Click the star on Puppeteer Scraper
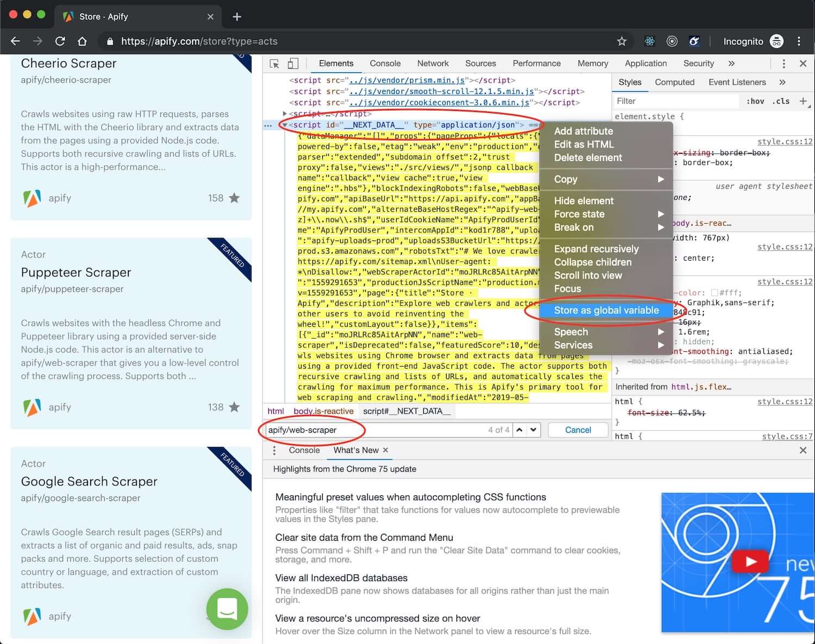 (234, 407)
